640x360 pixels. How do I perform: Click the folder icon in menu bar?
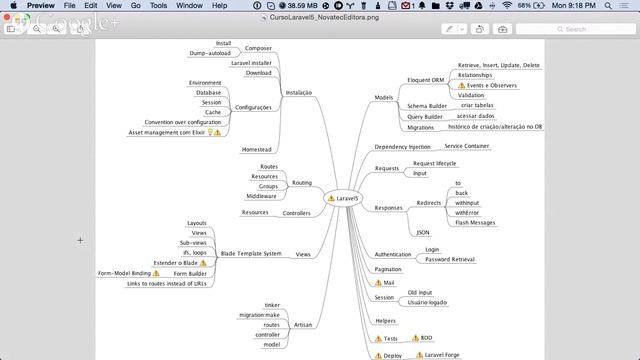[436, 6]
